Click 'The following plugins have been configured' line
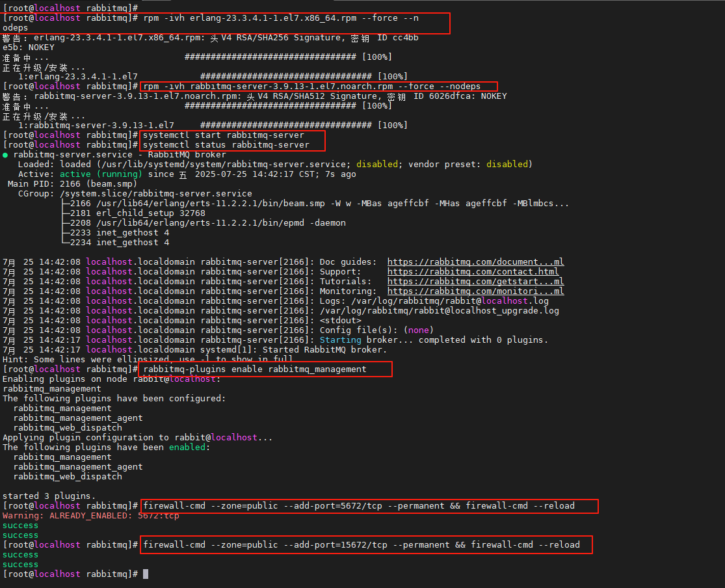This screenshot has width=725, height=588. [x=114, y=398]
